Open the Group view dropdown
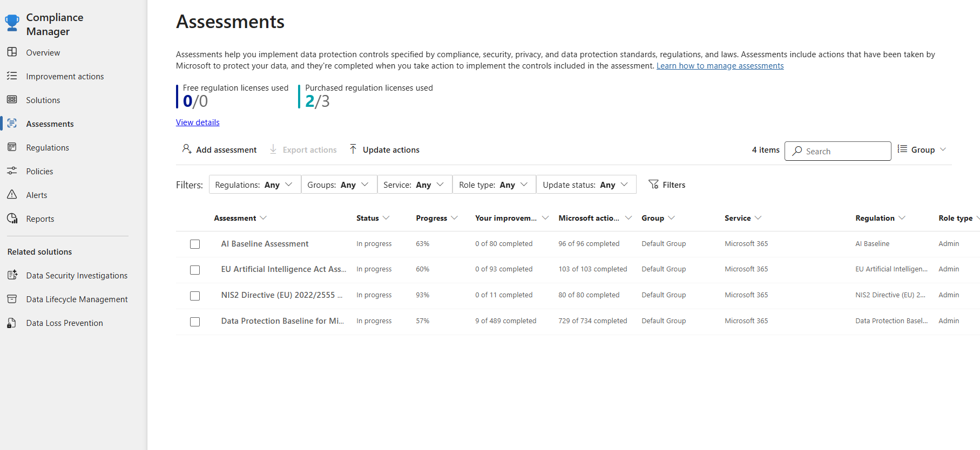The height and width of the screenshot is (450, 980). (922, 149)
